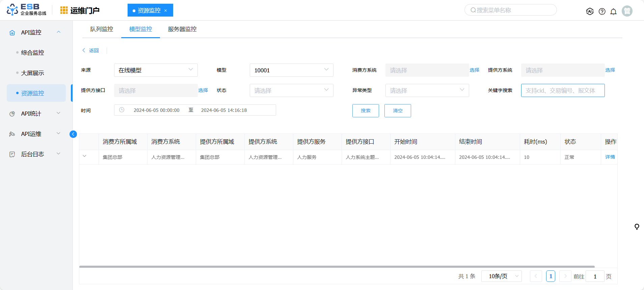Viewport: 644px width, 290px height.
Task: Click the user avatar icon
Action: tap(627, 11)
